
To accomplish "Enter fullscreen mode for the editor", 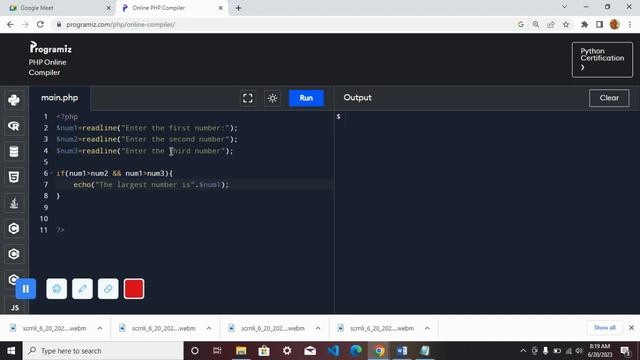I will pyautogui.click(x=248, y=98).
